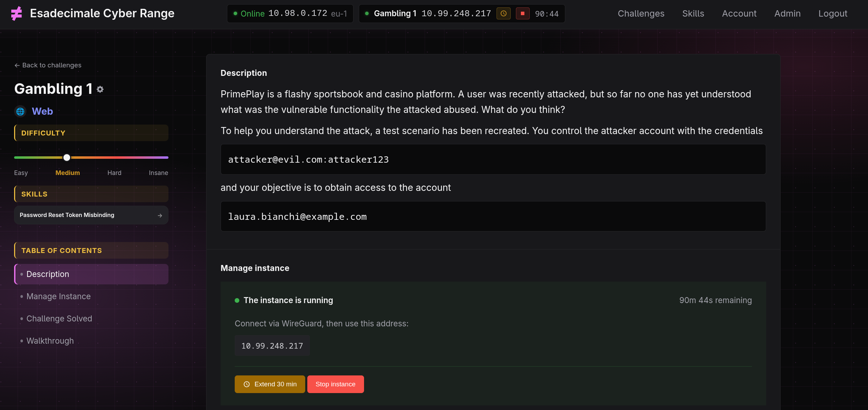This screenshot has width=868, height=410.
Task: Click the Web category label
Action: tap(42, 111)
